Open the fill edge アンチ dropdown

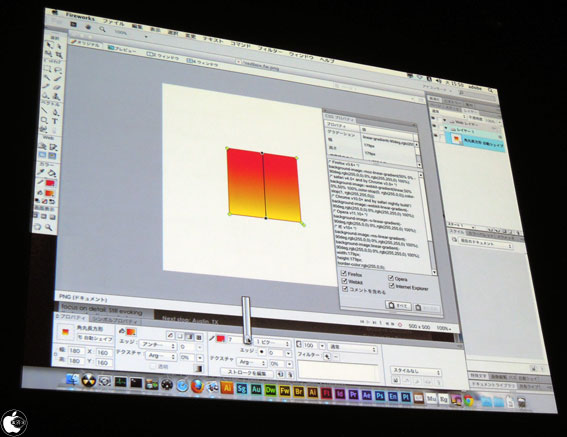[x=158, y=345]
